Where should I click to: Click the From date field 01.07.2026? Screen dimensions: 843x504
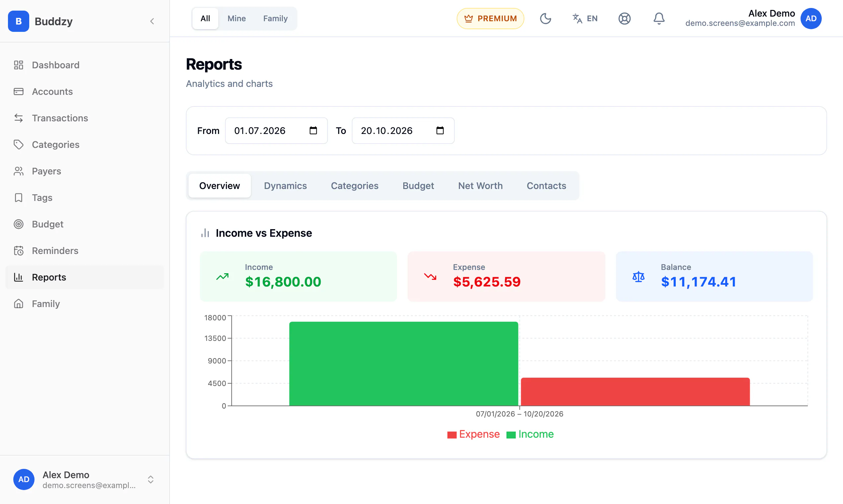pyautogui.click(x=276, y=130)
